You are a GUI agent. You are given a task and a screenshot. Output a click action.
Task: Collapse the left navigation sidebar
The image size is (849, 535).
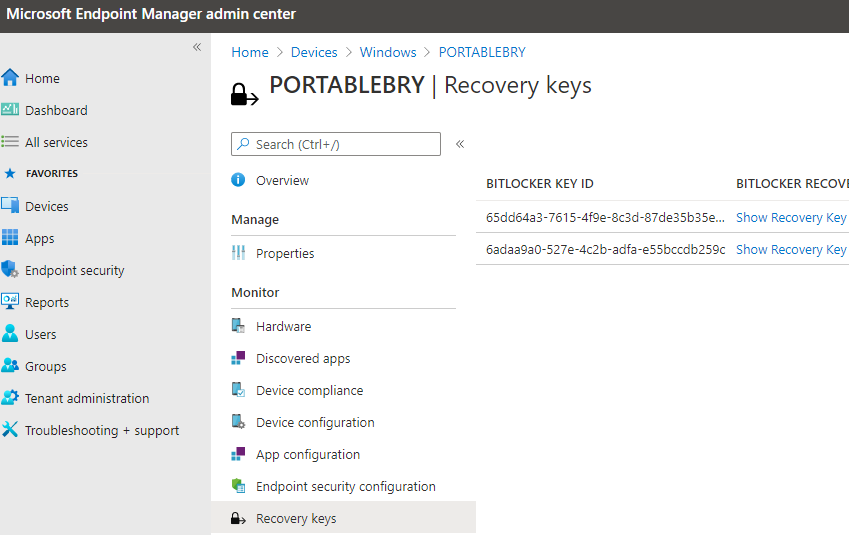[x=197, y=47]
